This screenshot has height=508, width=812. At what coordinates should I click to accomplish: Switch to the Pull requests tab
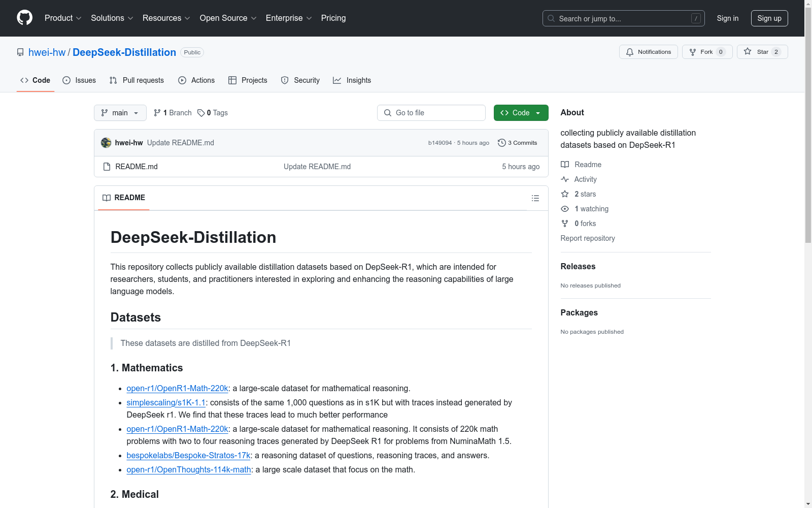137,80
